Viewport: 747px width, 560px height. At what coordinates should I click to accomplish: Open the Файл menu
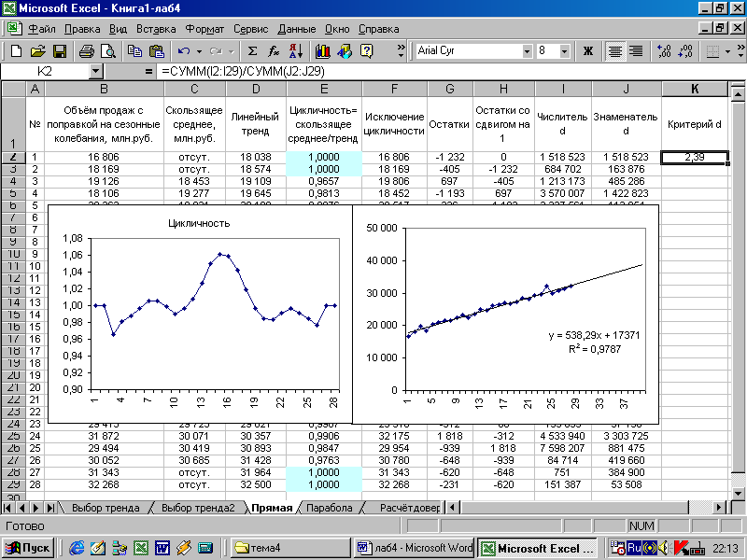coord(41,29)
